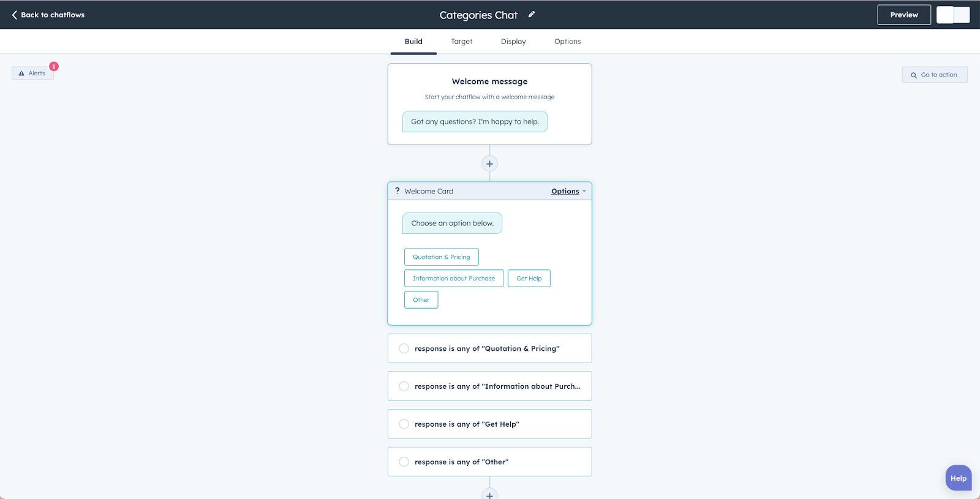Image resolution: width=980 pixels, height=499 pixels.
Task: Click the question mark icon on Welcome Card
Action: click(x=398, y=191)
